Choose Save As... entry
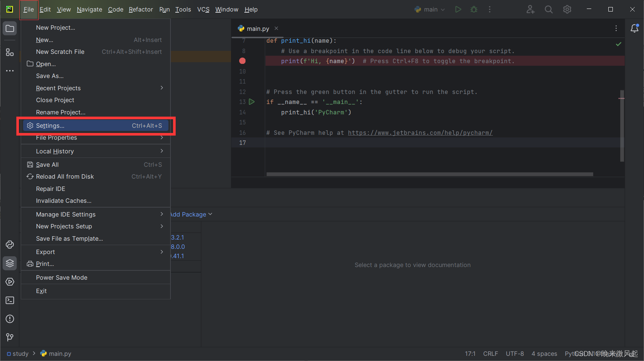Image resolution: width=644 pixels, height=361 pixels. [x=96, y=76]
